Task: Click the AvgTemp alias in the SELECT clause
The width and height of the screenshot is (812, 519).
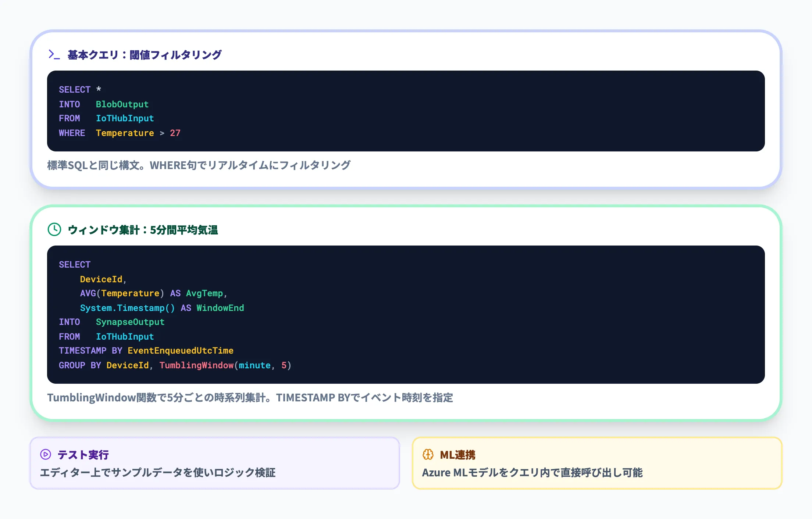Action: point(205,293)
